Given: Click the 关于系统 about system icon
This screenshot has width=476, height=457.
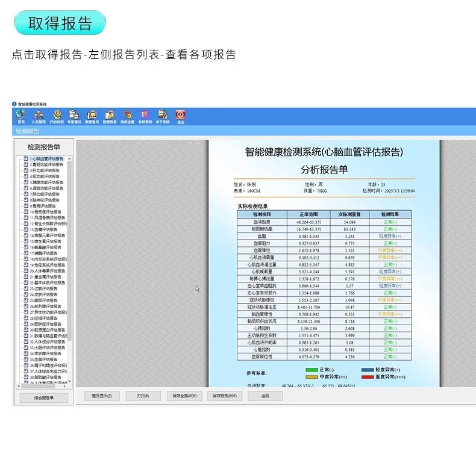Looking at the screenshot, I should (x=163, y=117).
